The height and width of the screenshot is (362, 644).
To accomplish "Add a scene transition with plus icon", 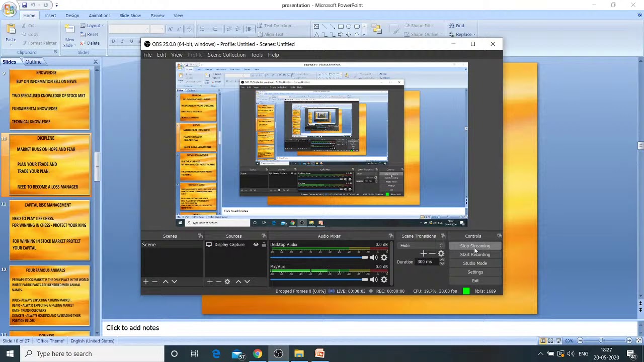I will pyautogui.click(x=423, y=253).
